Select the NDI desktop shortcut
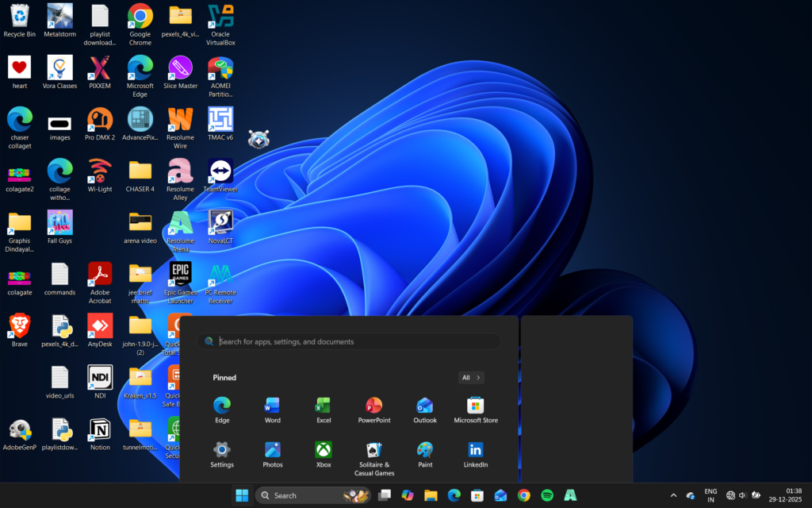The height and width of the screenshot is (508, 812). click(x=100, y=383)
